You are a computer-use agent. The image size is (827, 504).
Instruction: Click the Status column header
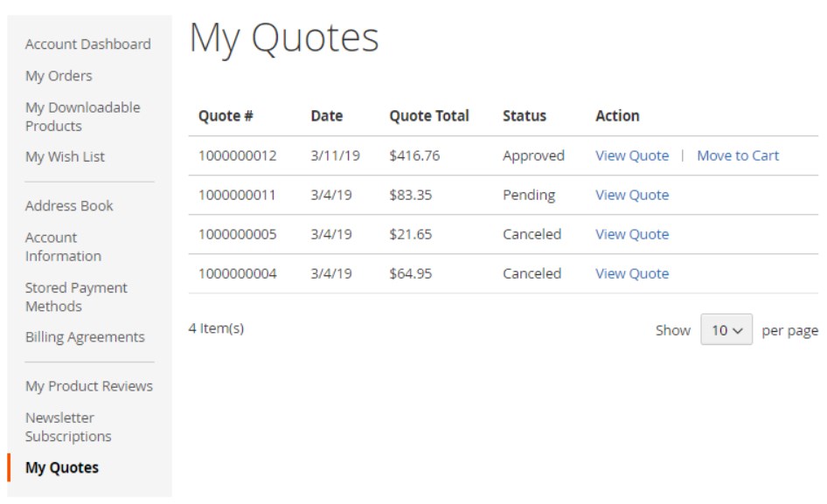tap(525, 115)
